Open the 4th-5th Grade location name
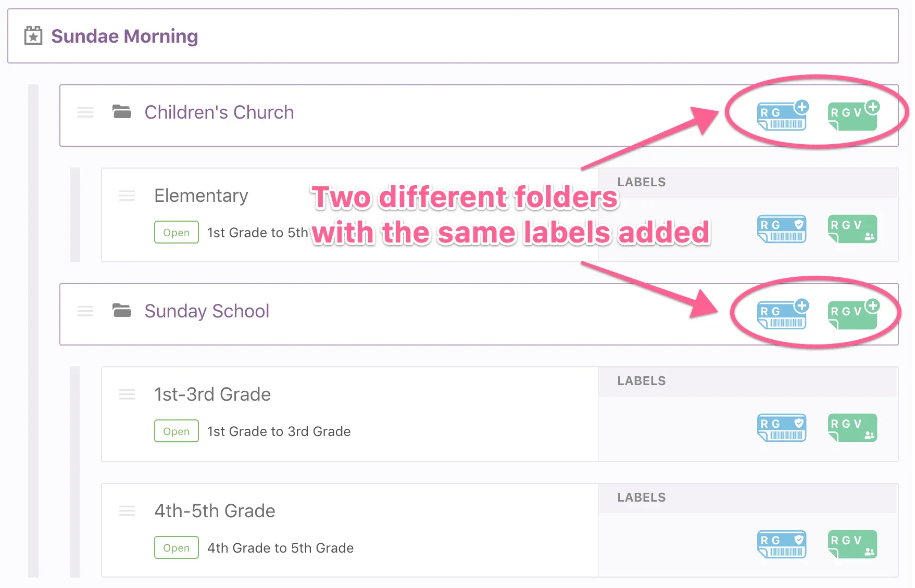915x588 pixels. click(x=215, y=511)
